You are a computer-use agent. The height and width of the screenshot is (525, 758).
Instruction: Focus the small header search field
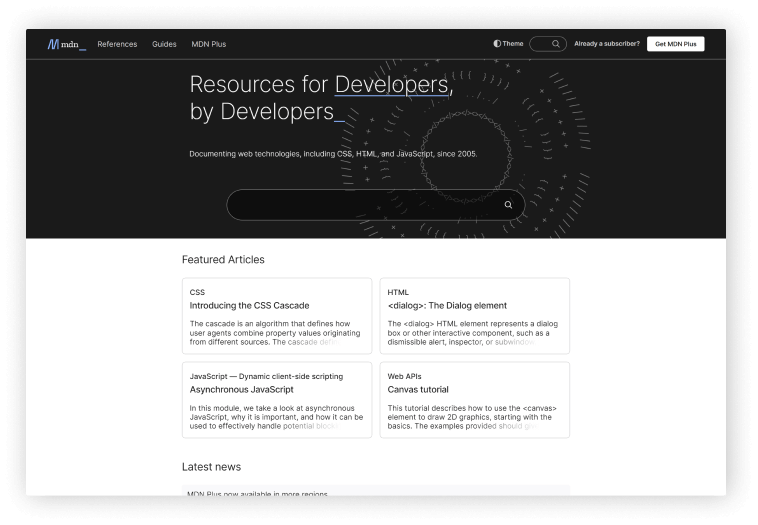tap(548, 44)
